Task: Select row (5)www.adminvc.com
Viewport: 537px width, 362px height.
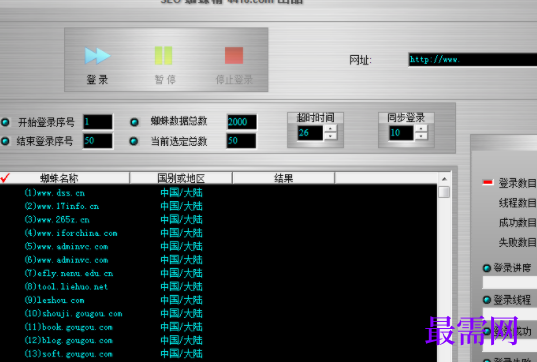Action: (218, 247)
